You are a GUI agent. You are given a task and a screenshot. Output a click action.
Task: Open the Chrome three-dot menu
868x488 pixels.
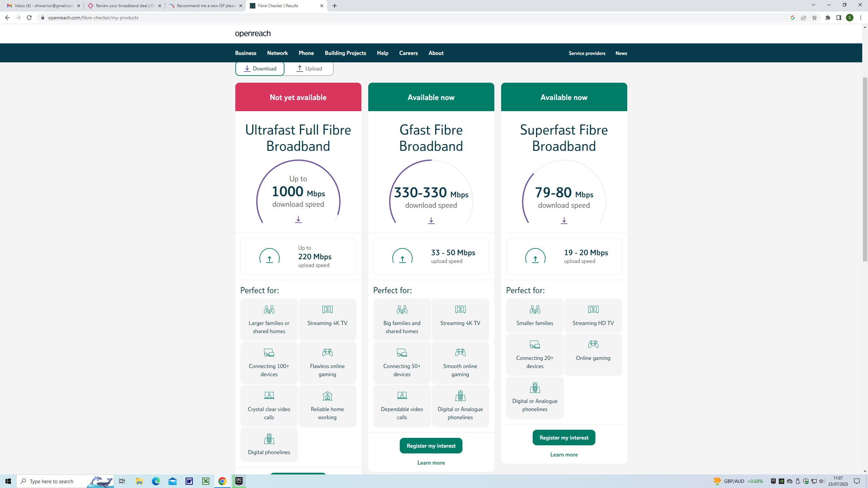(861, 18)
